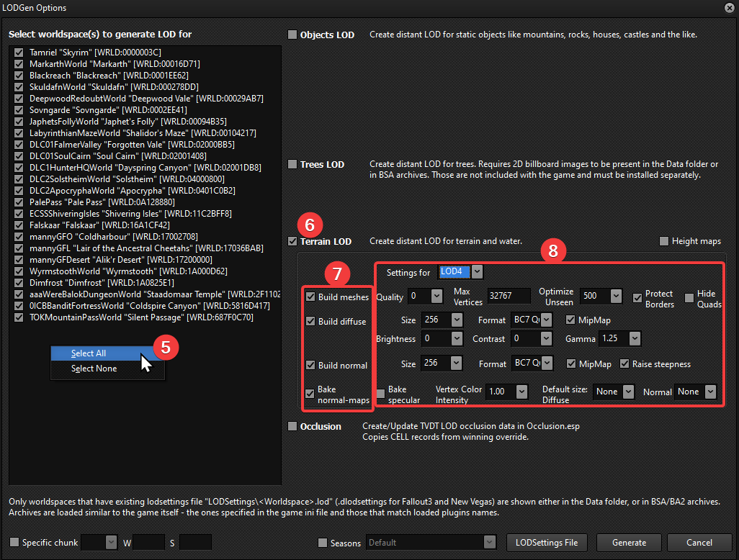The image size is (739, 560).
Task: Uncheck Tamriel "Skyrim" worldspace
Action: tap(19, 53)
